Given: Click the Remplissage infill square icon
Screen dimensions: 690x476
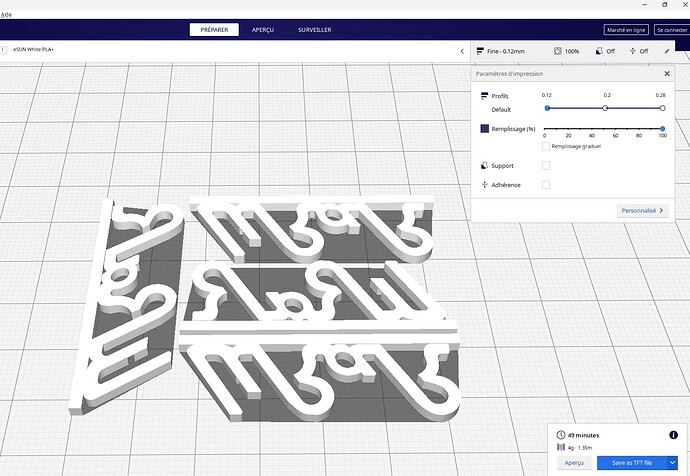Looking at the screenshot, I should coord(484,128).
